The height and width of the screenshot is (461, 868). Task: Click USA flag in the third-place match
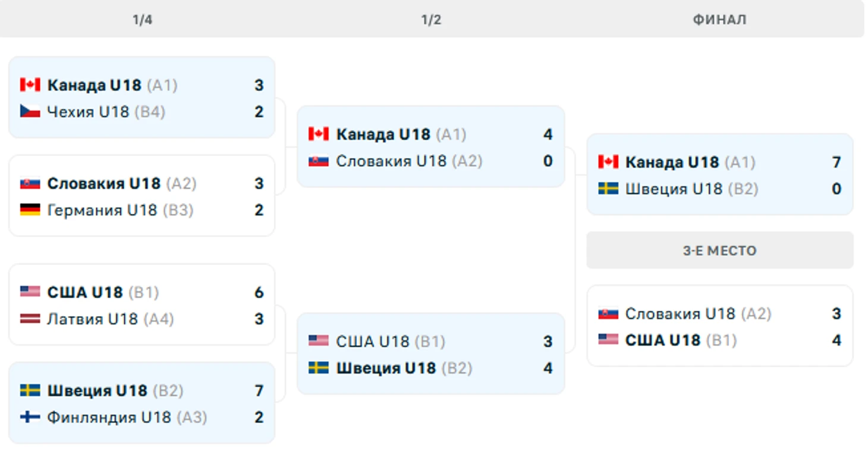[x=608, y=340]
